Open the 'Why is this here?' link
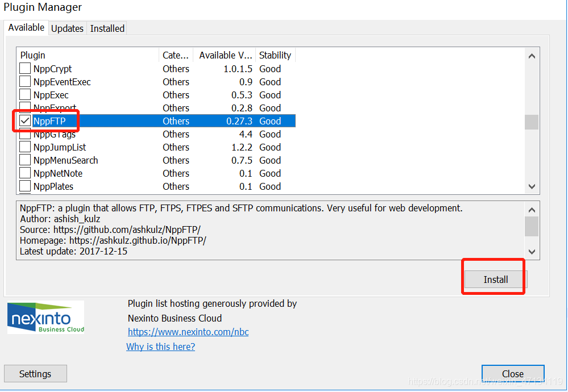Image resolution: width=568 pixels, height=392 pixels. pyautogui.click(x=160, y=347)
